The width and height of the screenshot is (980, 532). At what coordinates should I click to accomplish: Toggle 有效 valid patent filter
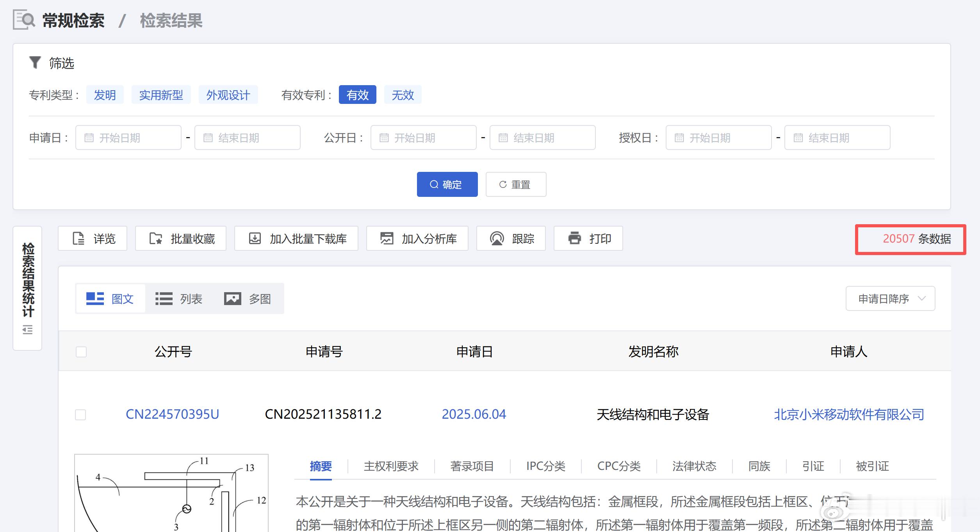[358, 95]
